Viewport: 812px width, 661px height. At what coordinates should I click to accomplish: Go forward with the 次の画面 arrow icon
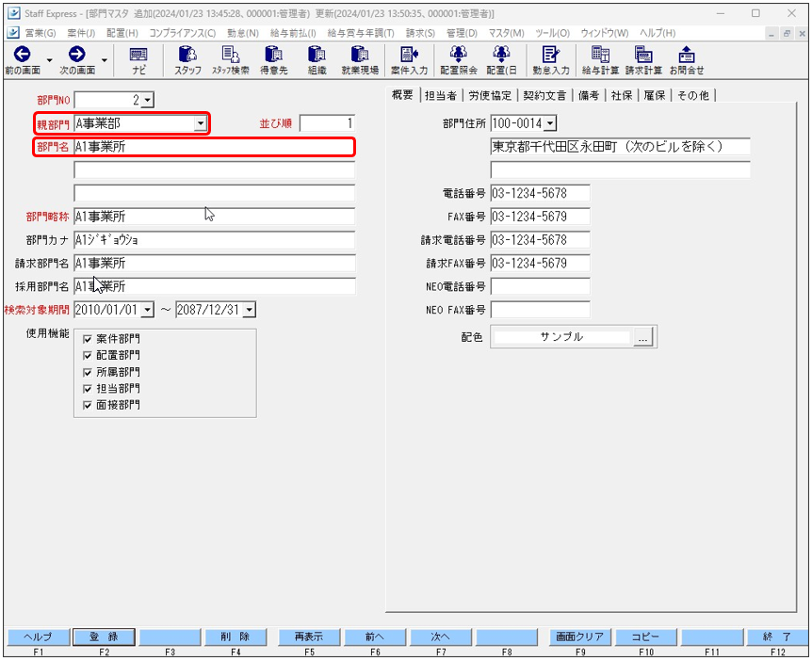tap(76, 55)
